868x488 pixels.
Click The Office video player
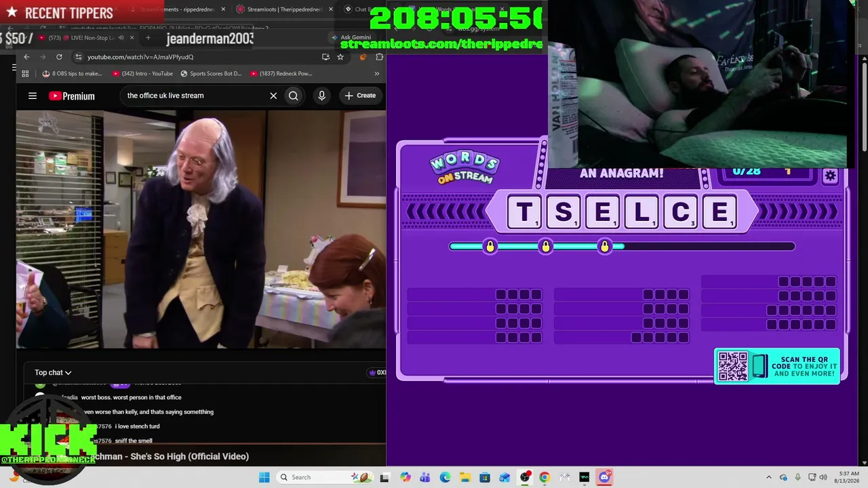(201, 230)
